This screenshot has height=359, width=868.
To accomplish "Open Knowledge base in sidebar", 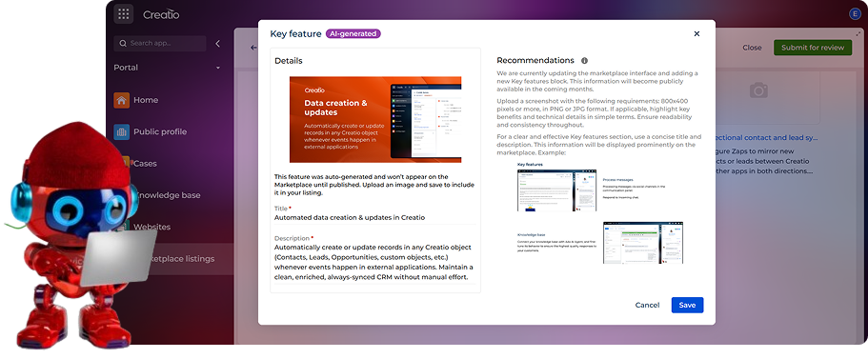I will coord(169,195).
